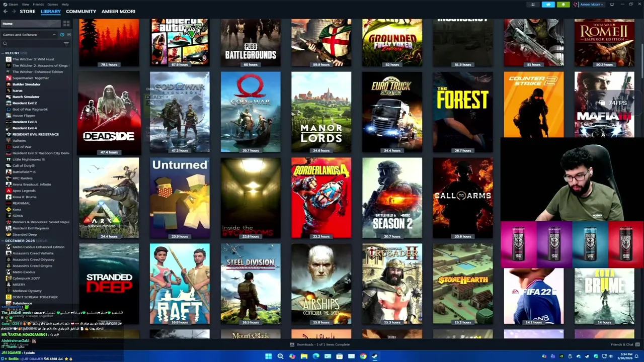The width and height of the screenshot is (644, 362).
Task: Switch library to grid collections view icon
Action: tap(66, 24)
